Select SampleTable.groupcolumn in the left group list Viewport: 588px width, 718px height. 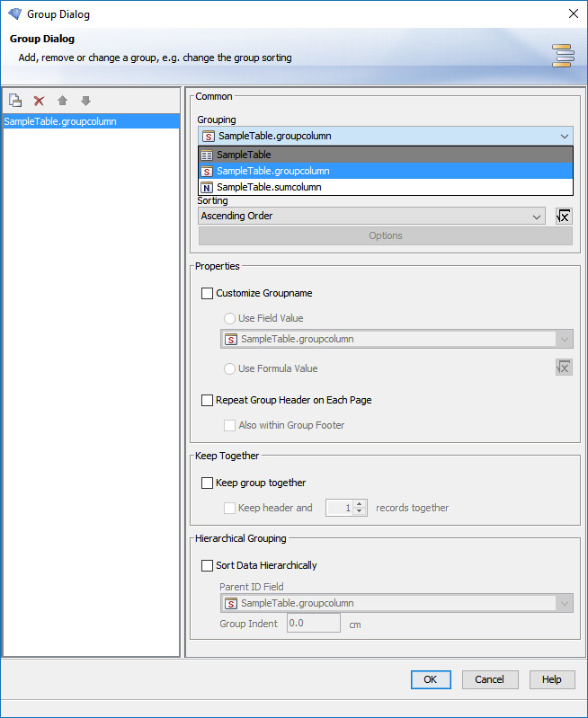60,121
